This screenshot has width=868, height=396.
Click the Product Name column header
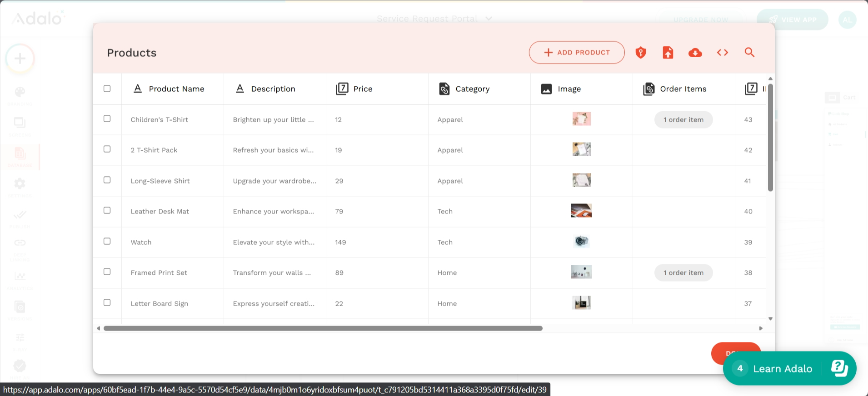(x=173, y=89)
